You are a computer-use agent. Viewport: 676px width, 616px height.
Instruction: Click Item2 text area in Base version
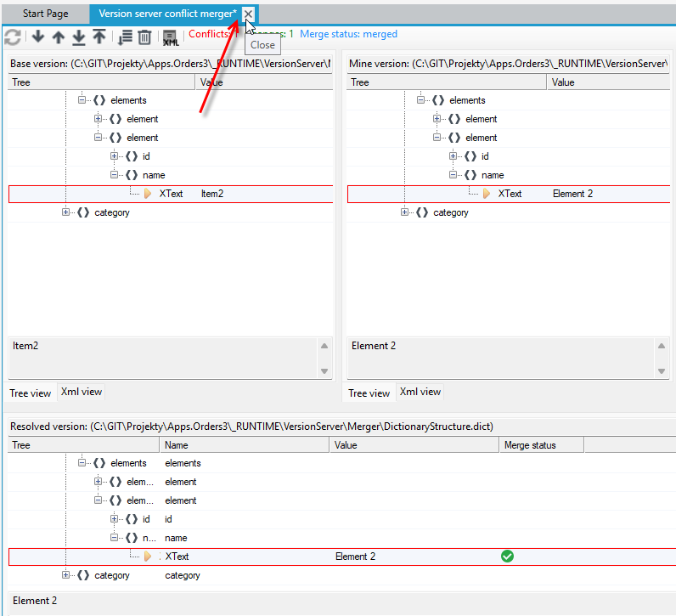tap(163, 358)
